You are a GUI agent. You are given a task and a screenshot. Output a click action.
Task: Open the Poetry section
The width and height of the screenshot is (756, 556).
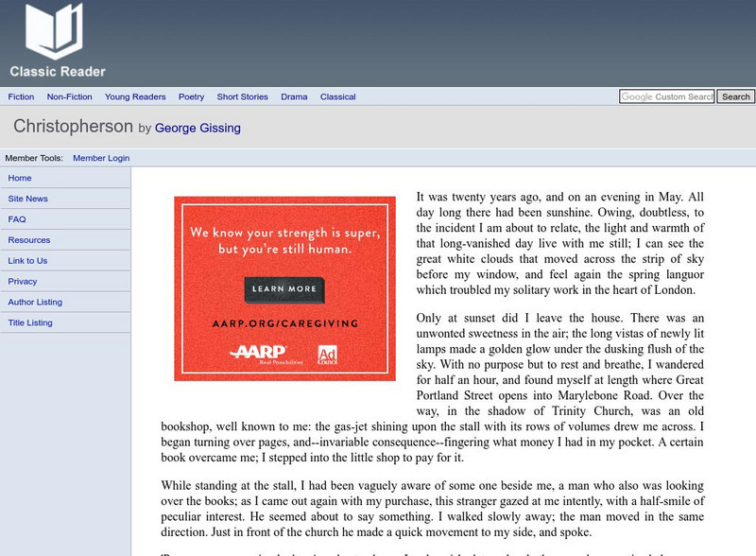[x=192, y=96]
